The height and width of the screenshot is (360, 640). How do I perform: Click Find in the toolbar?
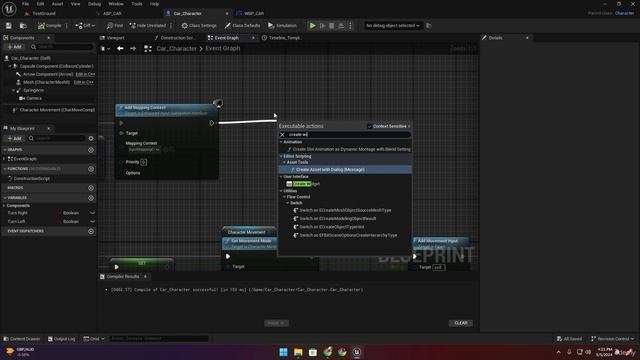115,26
